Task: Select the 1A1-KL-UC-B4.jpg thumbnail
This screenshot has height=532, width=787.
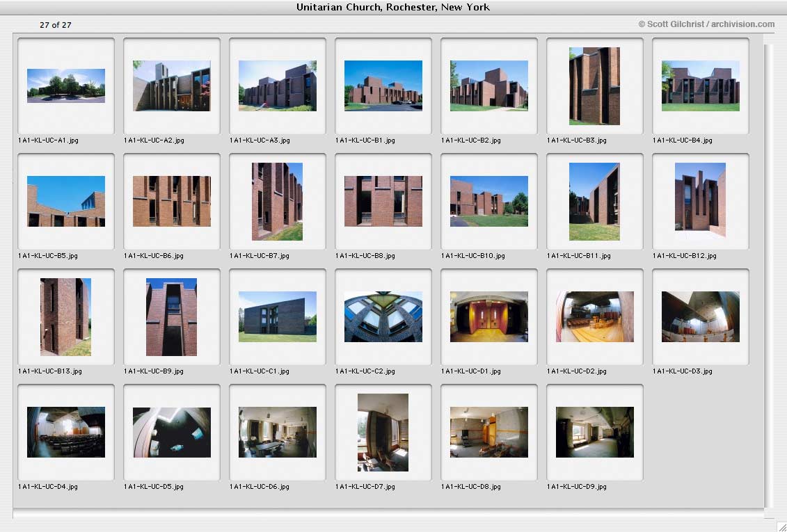Action: [x=701, y=86]
